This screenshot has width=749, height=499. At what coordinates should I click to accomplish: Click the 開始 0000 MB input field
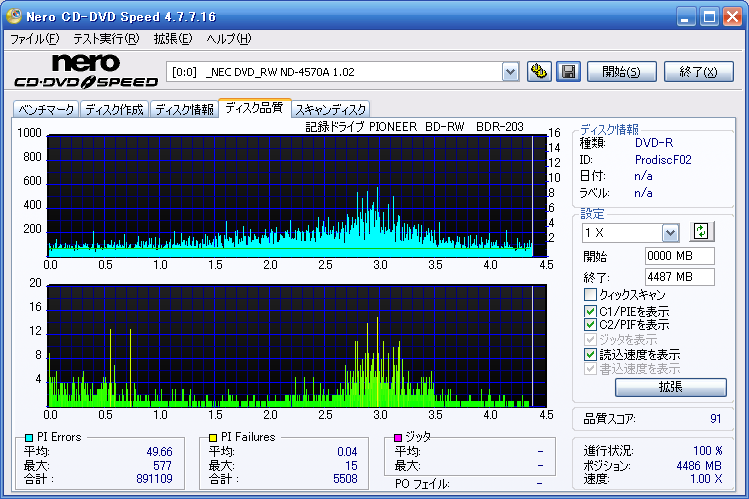(679, 256)
